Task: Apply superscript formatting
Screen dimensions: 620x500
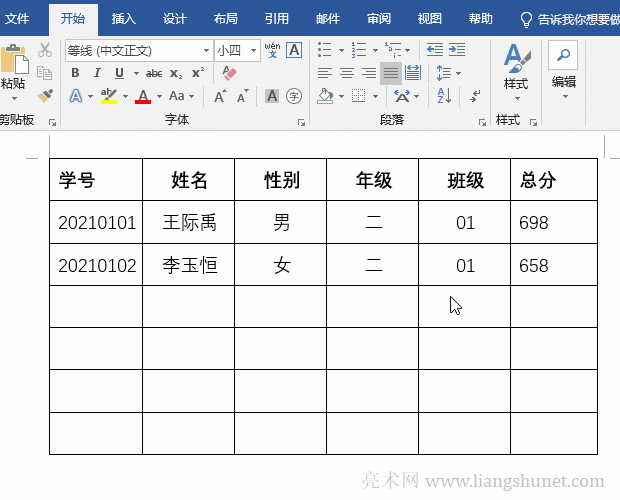Action: (x=197, y=73)
